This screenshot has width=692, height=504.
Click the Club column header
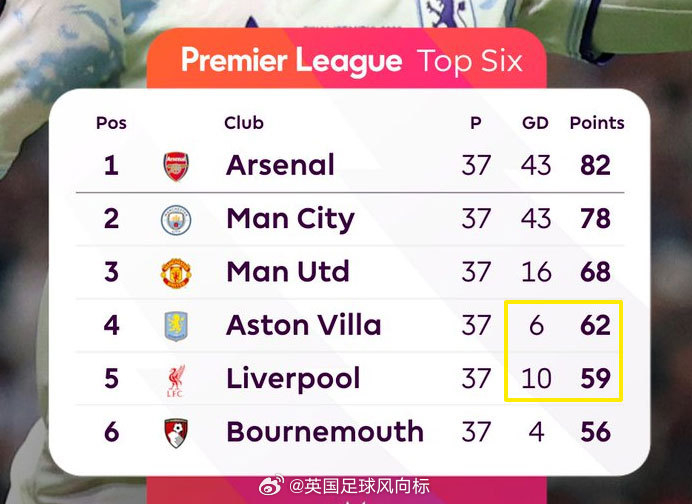[x=244, y=123]
